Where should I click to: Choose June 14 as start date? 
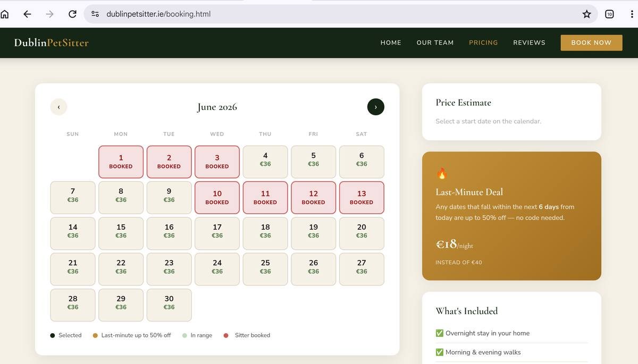[73, 233]
